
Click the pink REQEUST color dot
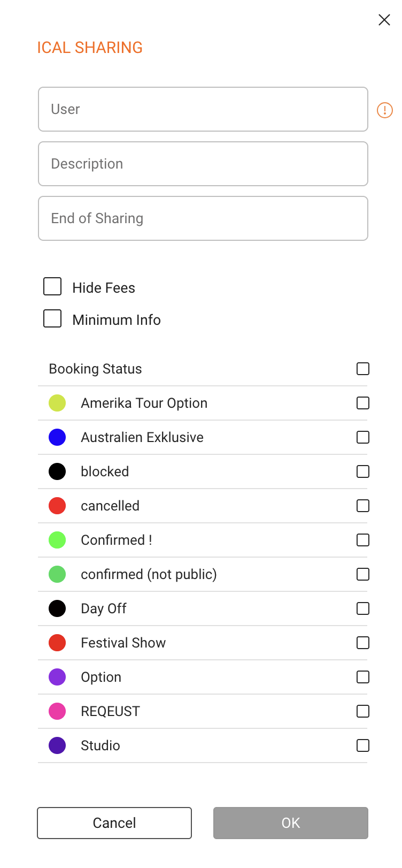point(57,711)
